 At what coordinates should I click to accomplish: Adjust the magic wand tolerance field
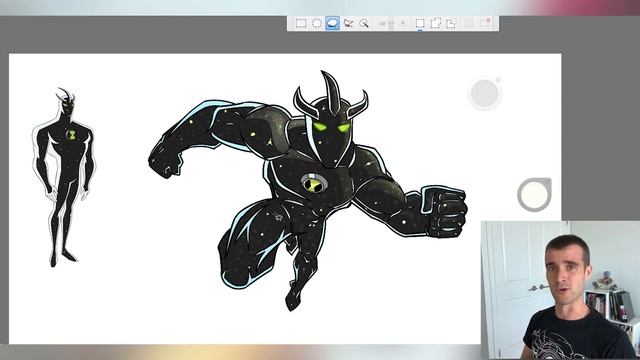(384, 24)
